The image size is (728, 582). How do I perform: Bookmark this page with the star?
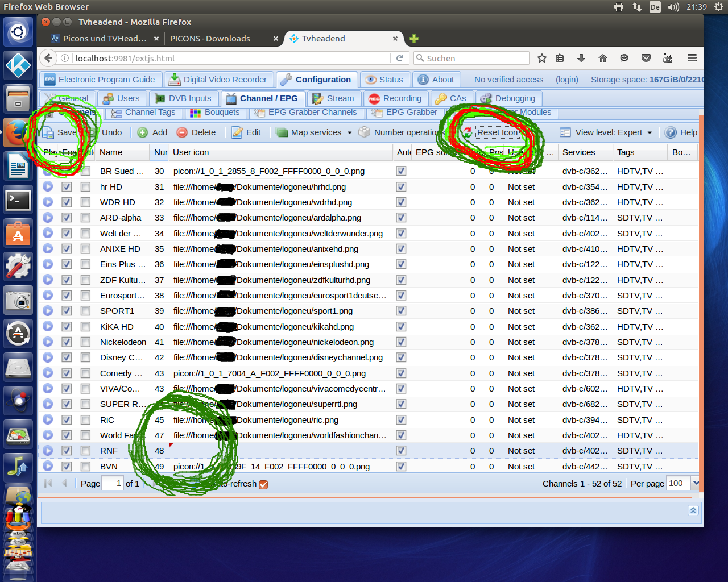click(542, 58)
